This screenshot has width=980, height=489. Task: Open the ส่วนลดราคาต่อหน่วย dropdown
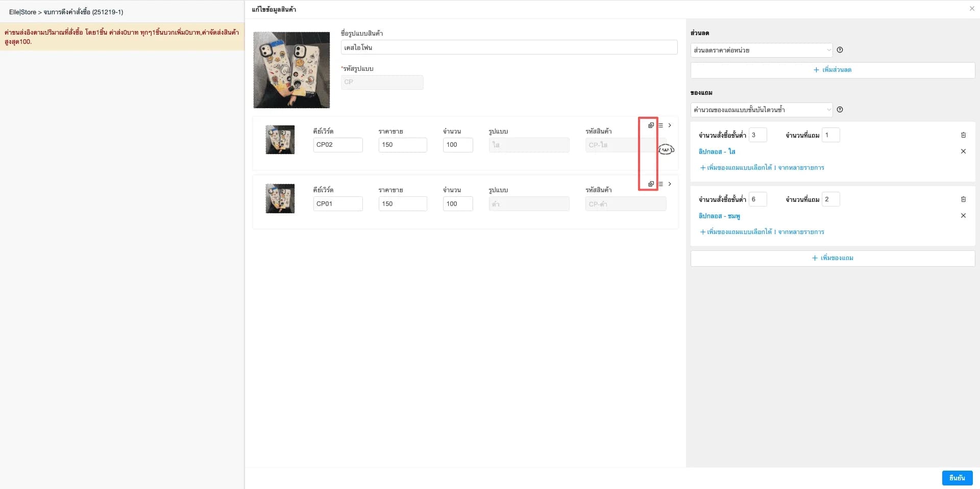click(762, 50)
